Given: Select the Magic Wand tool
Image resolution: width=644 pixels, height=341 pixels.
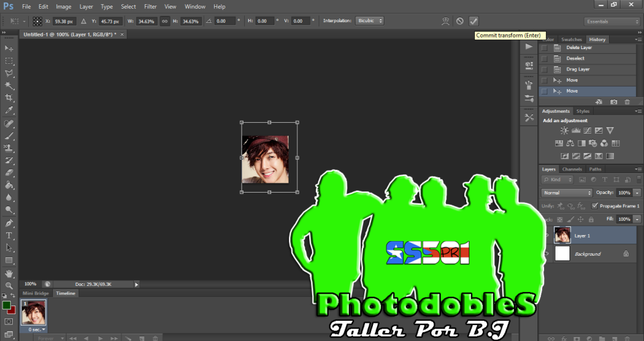Looking at the screenshot, I should pos(9,85).
